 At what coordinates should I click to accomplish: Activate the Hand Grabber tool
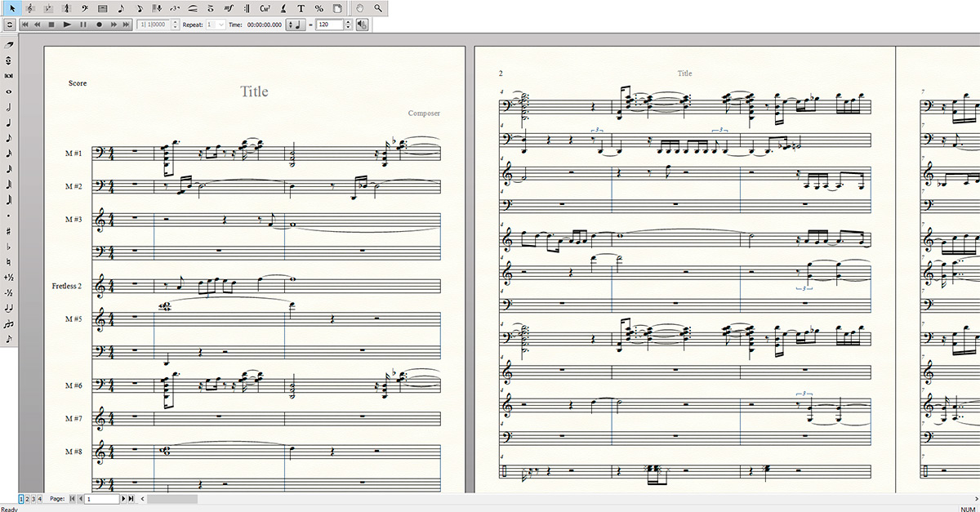pyautogui.click(x=361, y=8)
